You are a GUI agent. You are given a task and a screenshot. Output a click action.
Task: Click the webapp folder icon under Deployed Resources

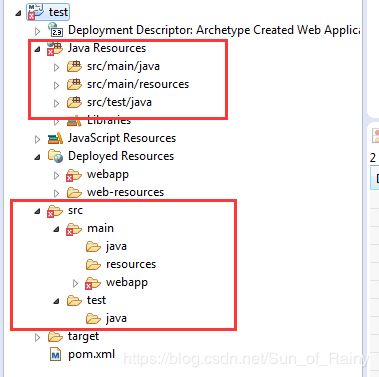(x=74, y=175)
